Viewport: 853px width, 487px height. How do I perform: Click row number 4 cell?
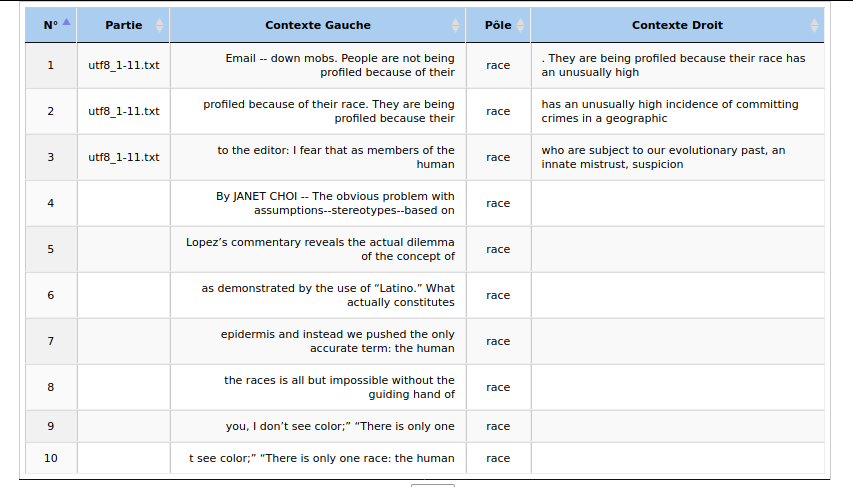click(x=51, y=203)
